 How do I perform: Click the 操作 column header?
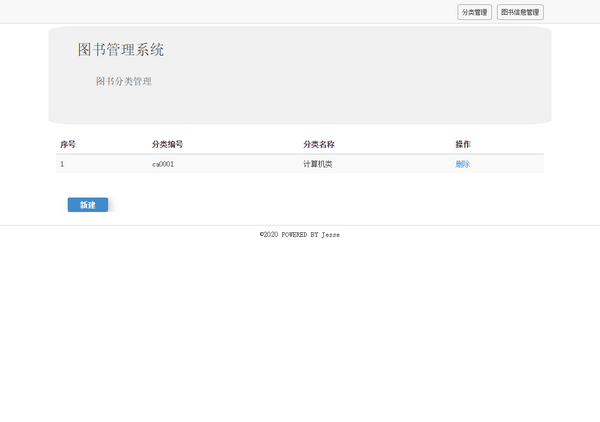point(463,144)
